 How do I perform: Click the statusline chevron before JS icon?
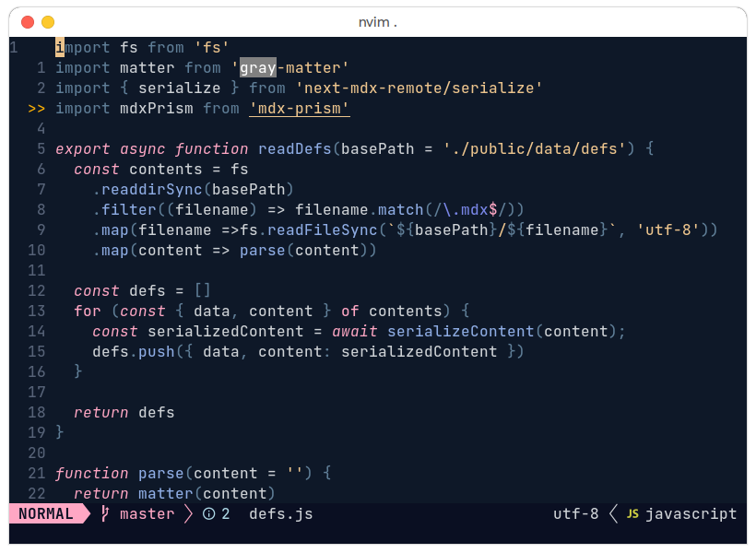click(x=614, y=514)
